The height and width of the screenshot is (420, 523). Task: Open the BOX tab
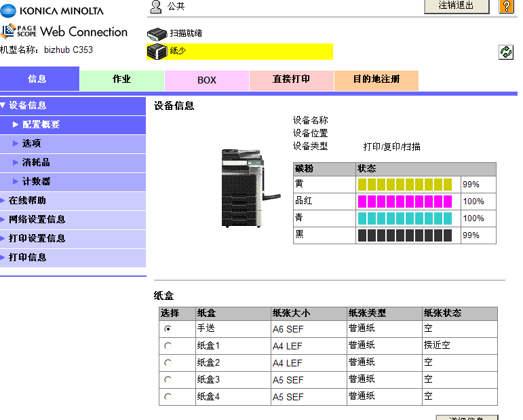[207, 80]
